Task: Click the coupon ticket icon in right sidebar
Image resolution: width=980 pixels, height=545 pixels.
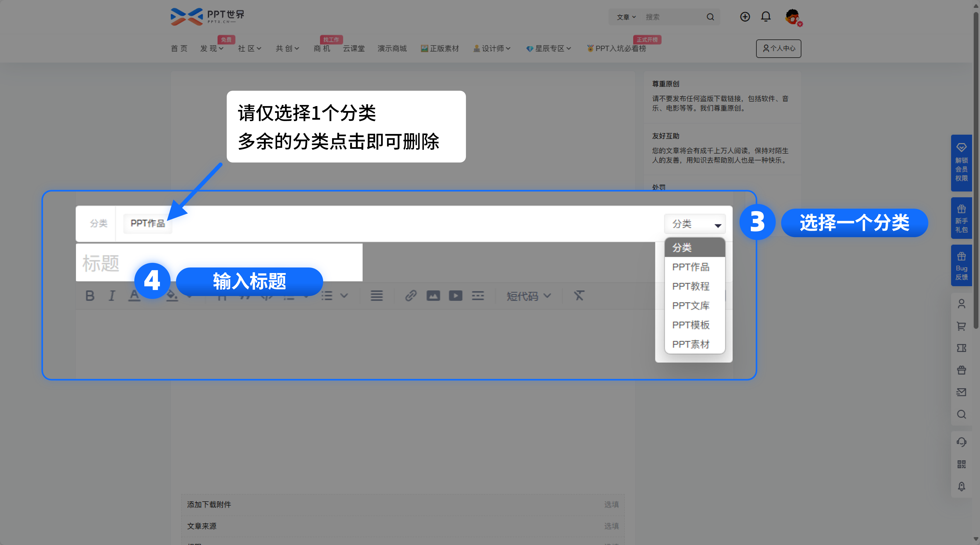Action: tap(961, 348)
